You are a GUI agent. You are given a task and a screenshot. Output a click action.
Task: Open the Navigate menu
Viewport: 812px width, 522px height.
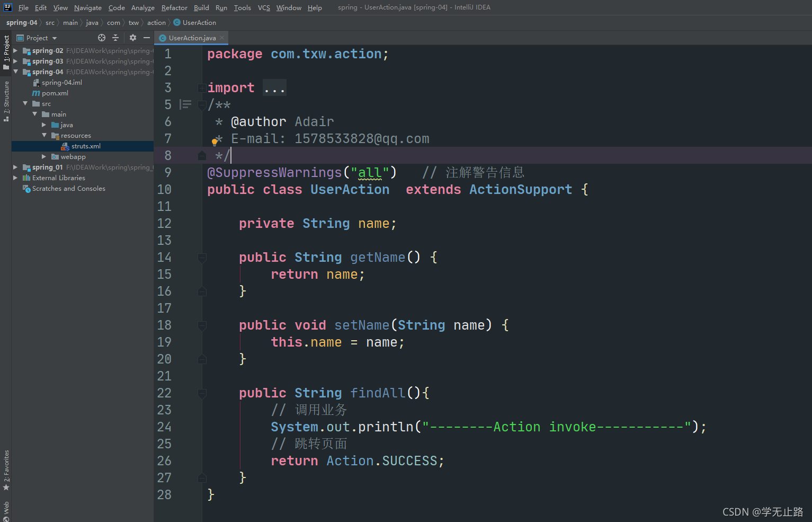pos(88,7)
